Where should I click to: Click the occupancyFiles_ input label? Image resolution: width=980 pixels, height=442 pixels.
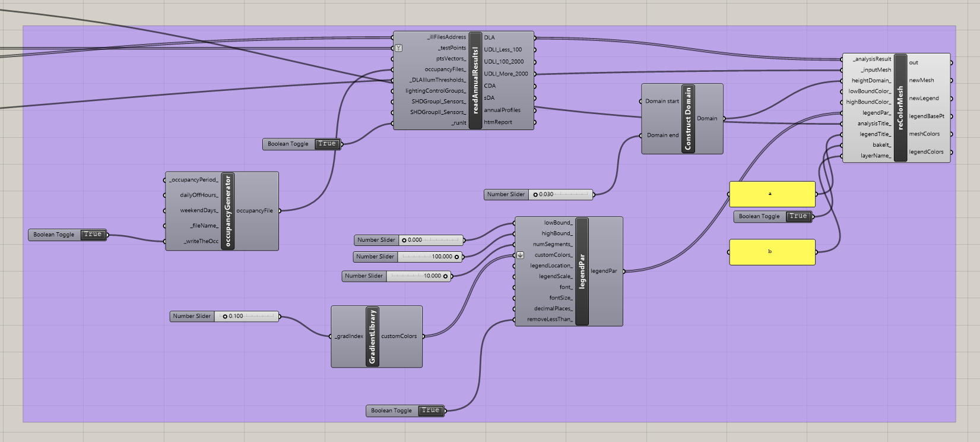point(445,70)
